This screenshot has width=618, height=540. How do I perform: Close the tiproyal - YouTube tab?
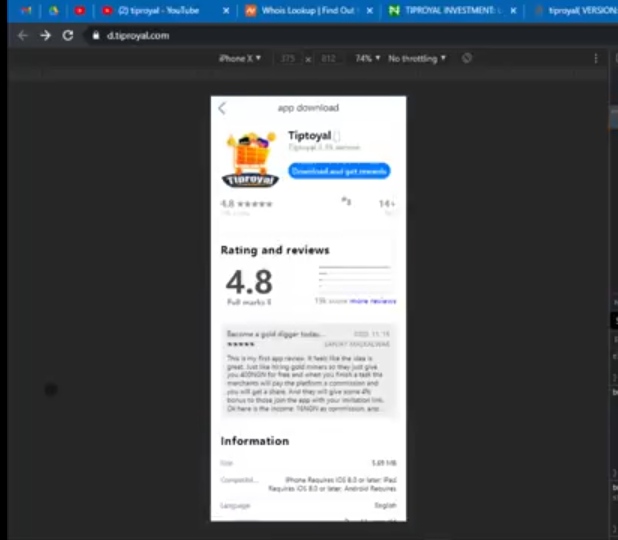226,11
